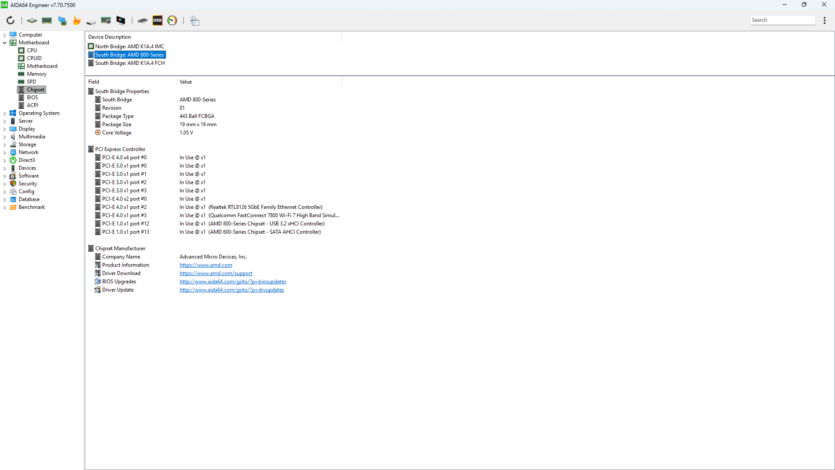
Task: Click the Refresh toolbar icon
Action: coord(10,20)
